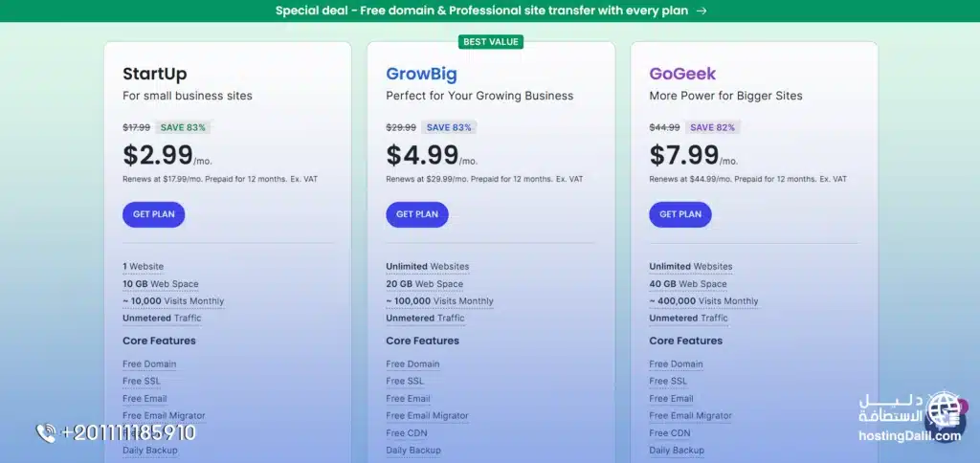
Task: Click the hostingDalil globe logo
Action: point(944,409)
